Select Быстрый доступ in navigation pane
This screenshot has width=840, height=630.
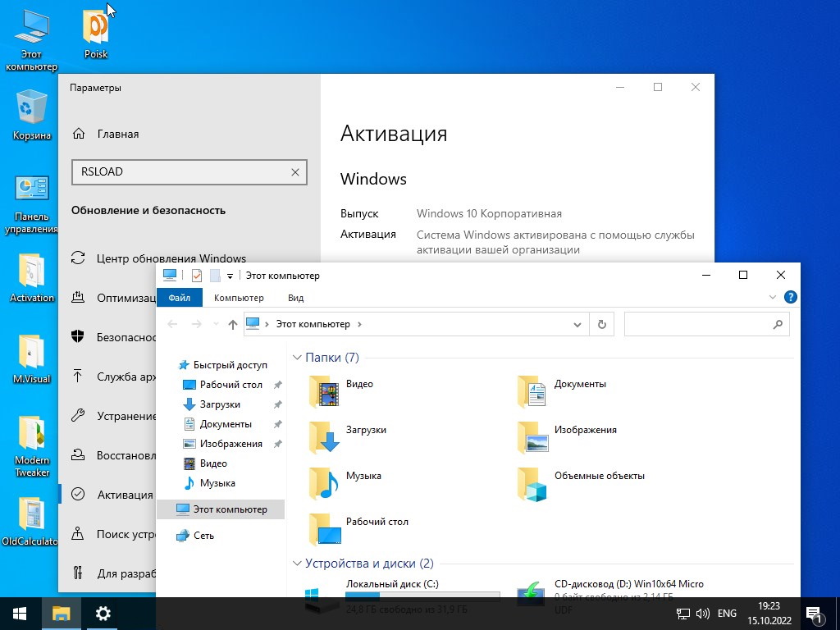tap(223, 365)
